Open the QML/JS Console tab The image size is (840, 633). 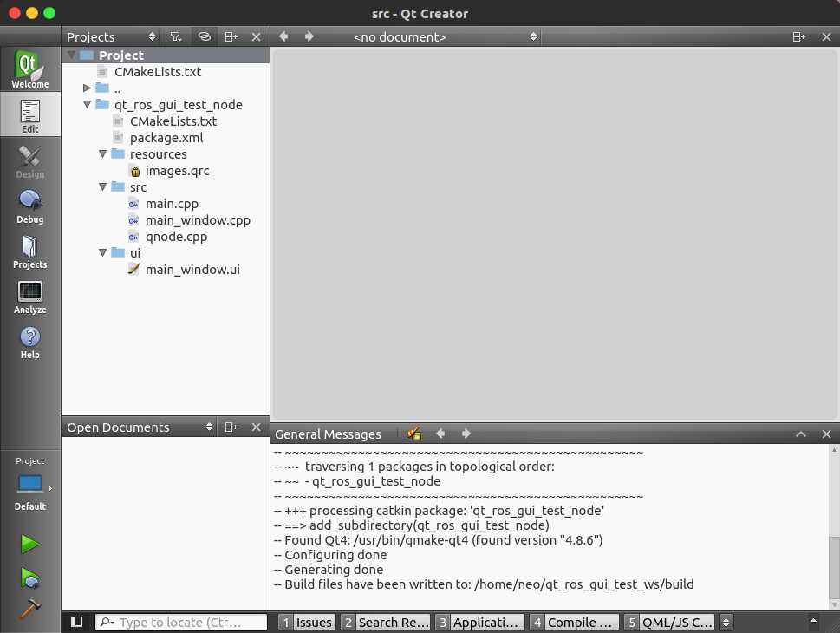tap(669, 622)
